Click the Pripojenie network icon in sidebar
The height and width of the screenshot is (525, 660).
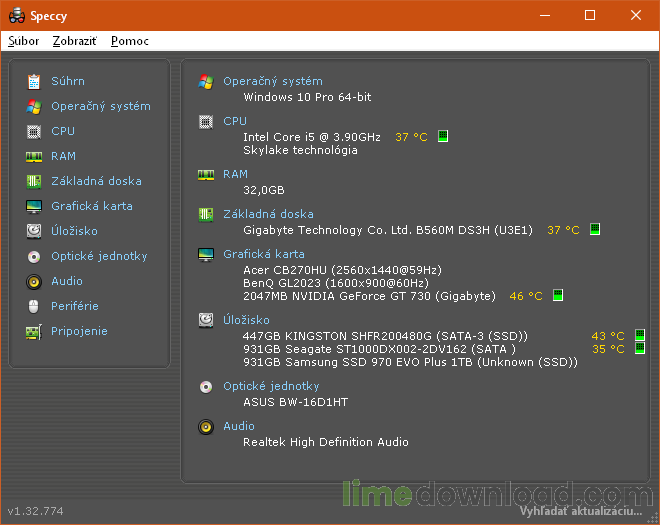point(33,331)
